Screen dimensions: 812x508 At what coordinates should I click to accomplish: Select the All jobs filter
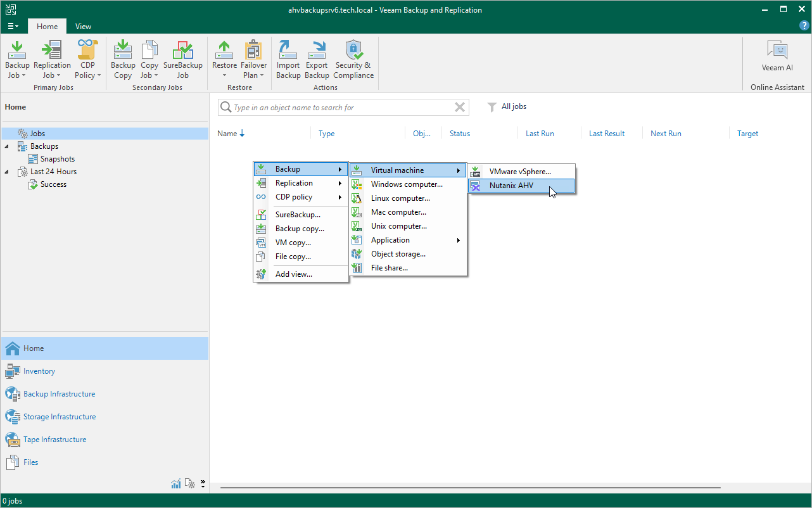pyautogui.click(x=514, y=106)
